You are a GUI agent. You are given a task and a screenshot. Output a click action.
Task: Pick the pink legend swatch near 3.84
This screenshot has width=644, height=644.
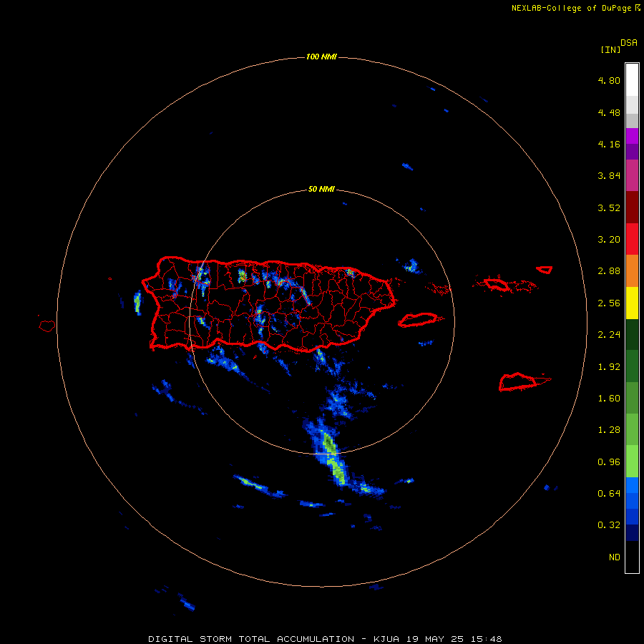click(x=632, y=175)
